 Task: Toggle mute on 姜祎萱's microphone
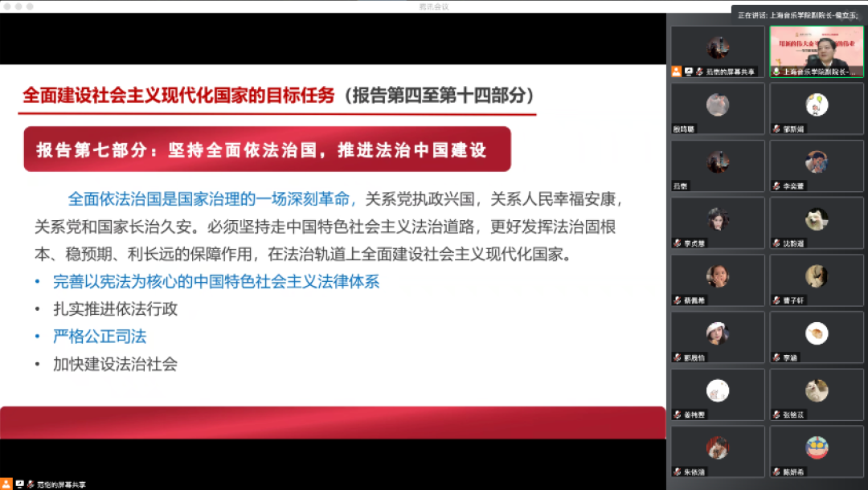[x=677, y=414]
